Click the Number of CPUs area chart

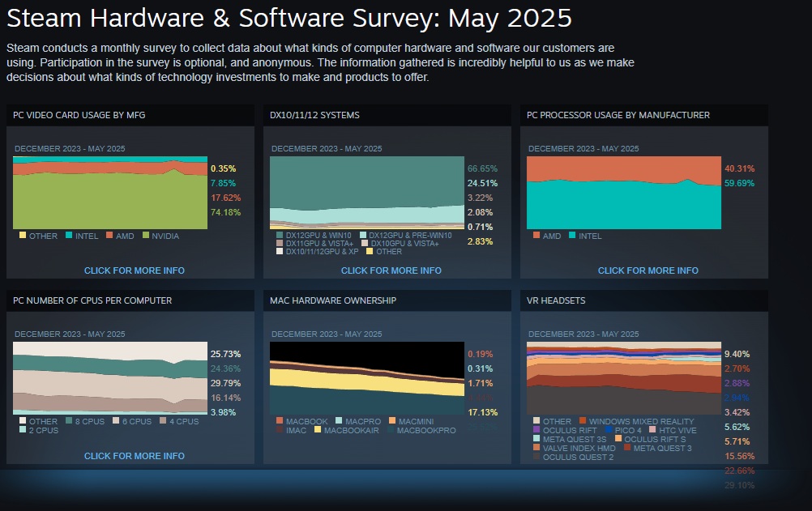tap(109, 378)
